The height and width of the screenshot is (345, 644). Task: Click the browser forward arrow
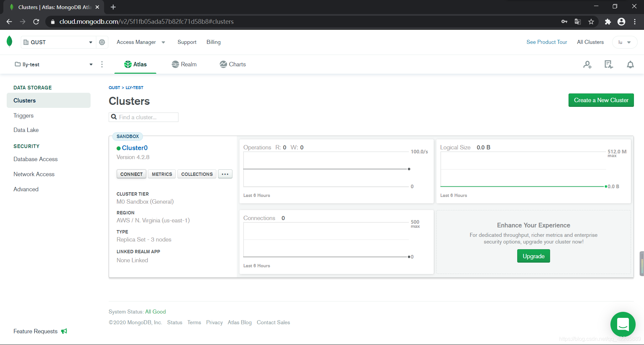pos(23,21)
